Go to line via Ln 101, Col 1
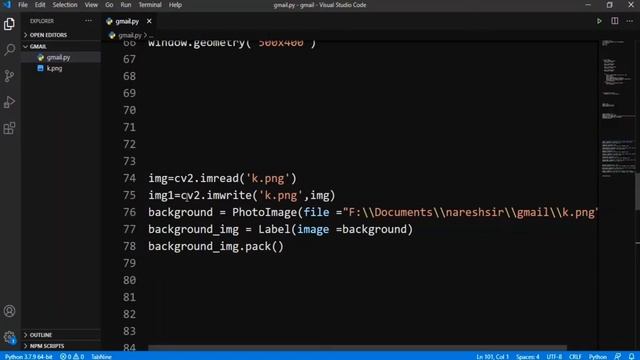The image size is (640, 360). click(x=492, y=356)
